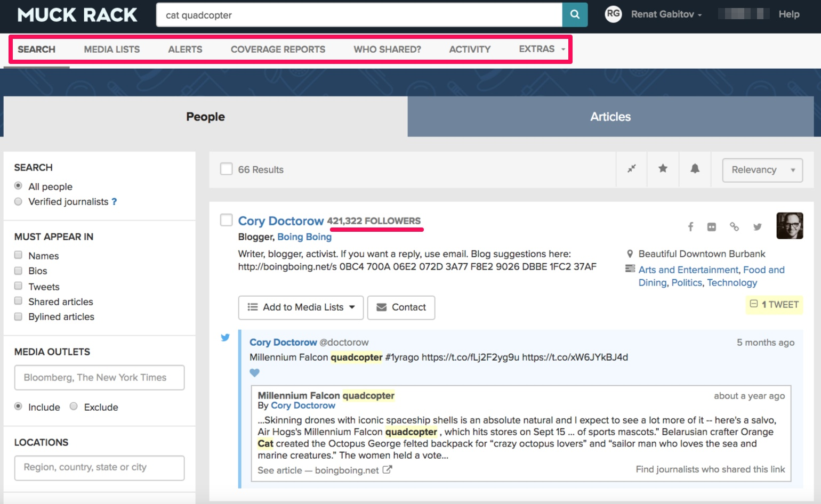
Task: Open the Millennium Falcon quadcopter article title
Action: [x=326, y=395]
